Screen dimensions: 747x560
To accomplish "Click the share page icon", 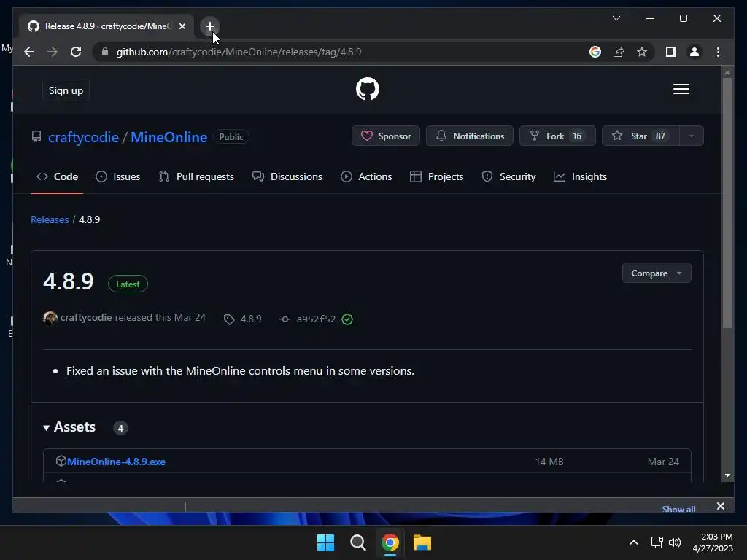I will [x=619, y=52].
